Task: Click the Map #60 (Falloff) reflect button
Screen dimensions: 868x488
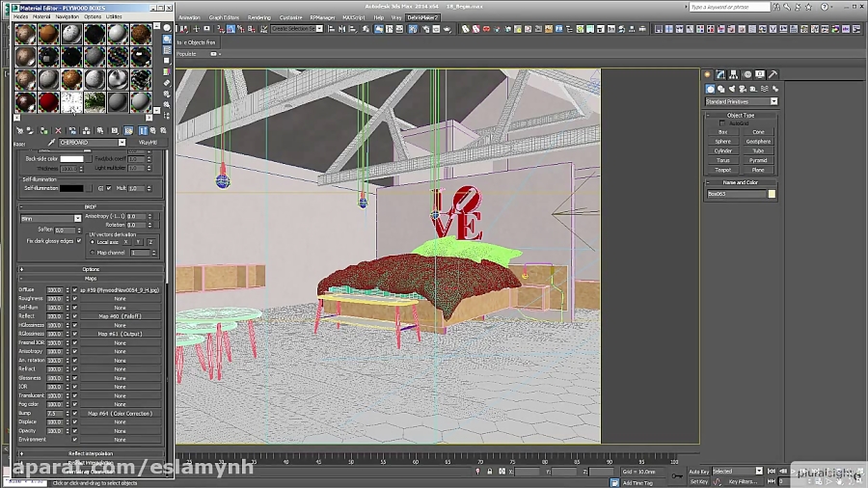Action: click(120, 315)
